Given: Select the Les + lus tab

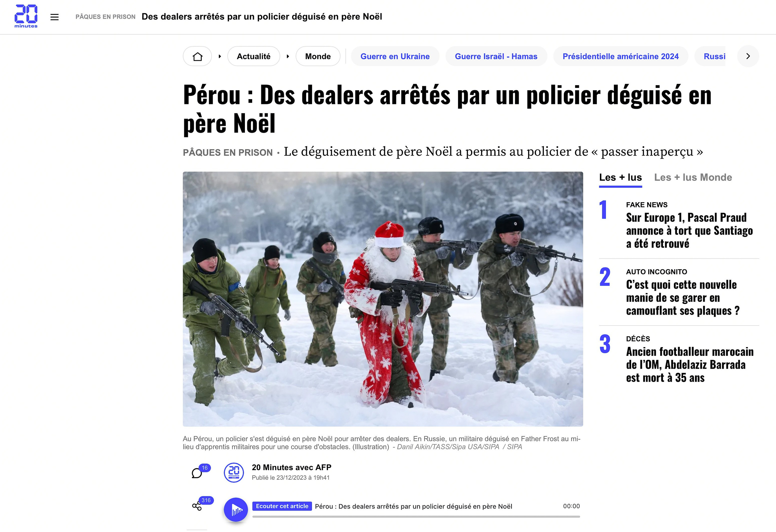Looking at the screenshot, I should coord(620,178).
